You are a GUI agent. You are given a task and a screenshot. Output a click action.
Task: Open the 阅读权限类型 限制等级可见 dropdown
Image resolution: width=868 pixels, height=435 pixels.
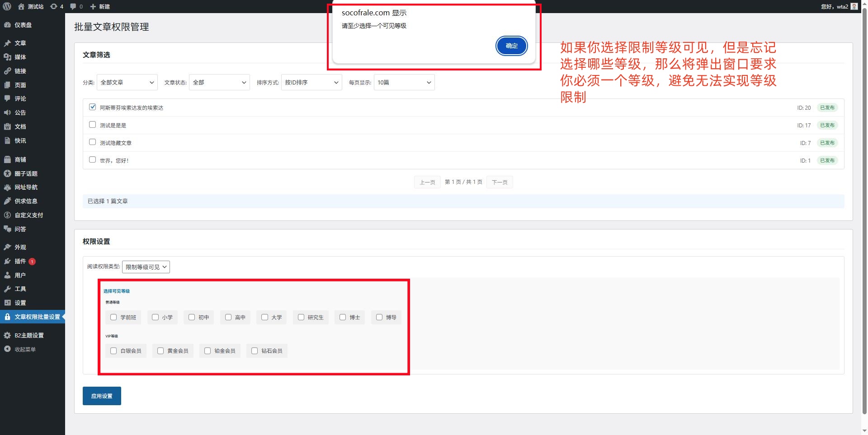pos(146,267)
